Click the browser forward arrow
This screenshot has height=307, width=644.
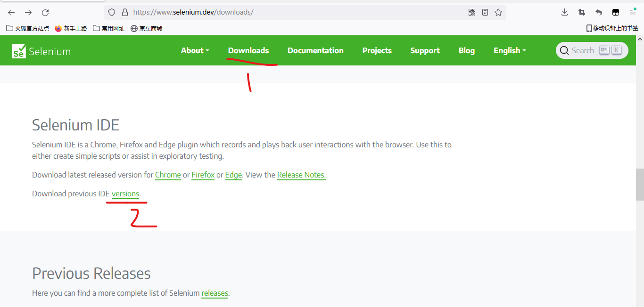coord(28,13)
